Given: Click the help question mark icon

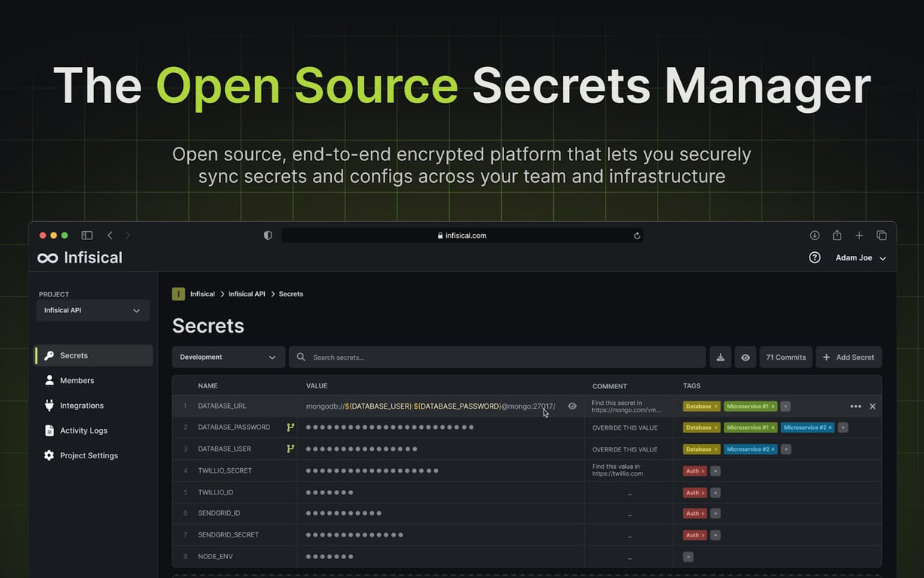Looking at the screenshot, I should pos(814,257).
